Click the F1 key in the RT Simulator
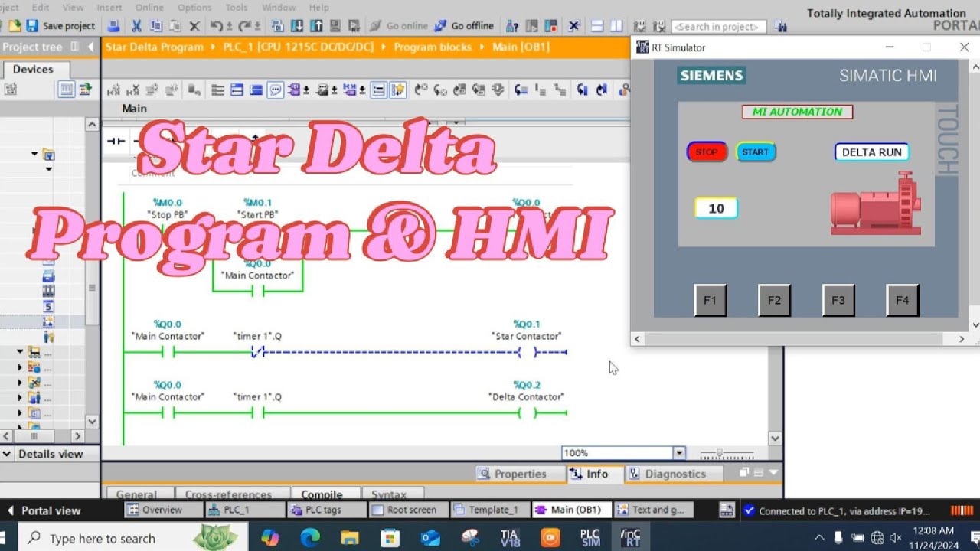 click(x=710, y=300)
